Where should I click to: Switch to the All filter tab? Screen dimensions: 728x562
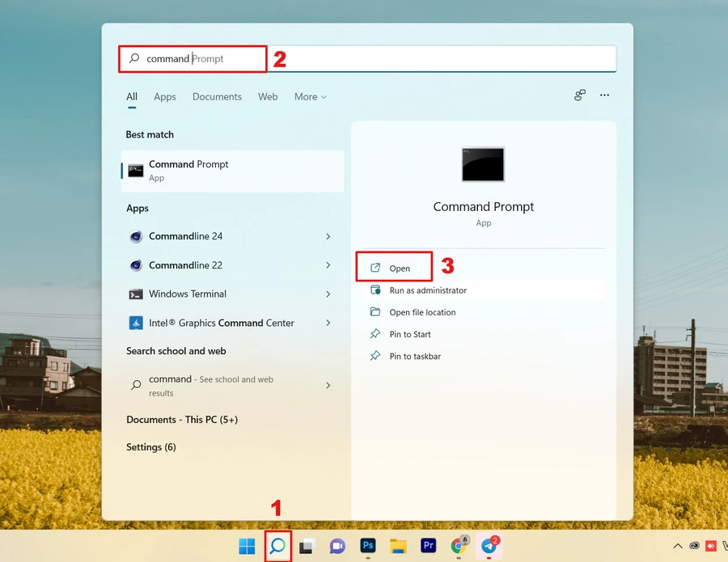coord(132,96)
